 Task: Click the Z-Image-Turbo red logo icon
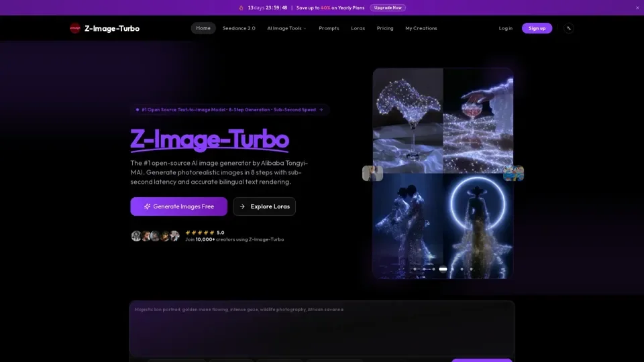(74, 28)
